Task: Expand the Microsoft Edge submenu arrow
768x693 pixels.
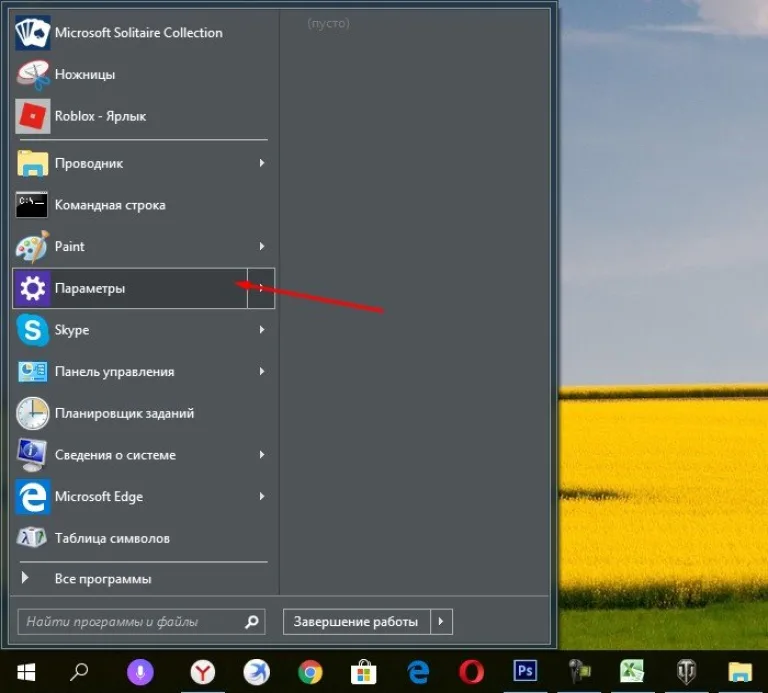Action: pyautogui.click(x=262, y=497)
